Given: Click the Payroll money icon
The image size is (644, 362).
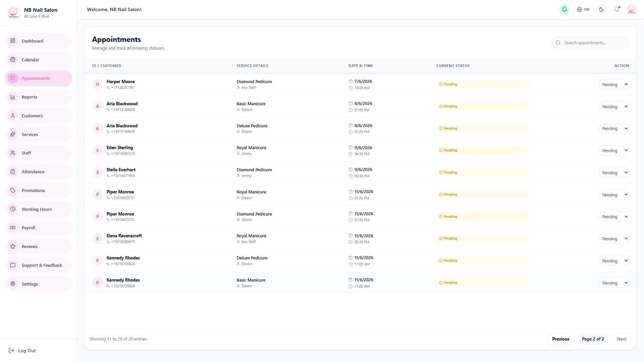Looking at the screenshot, I should 13,228.
